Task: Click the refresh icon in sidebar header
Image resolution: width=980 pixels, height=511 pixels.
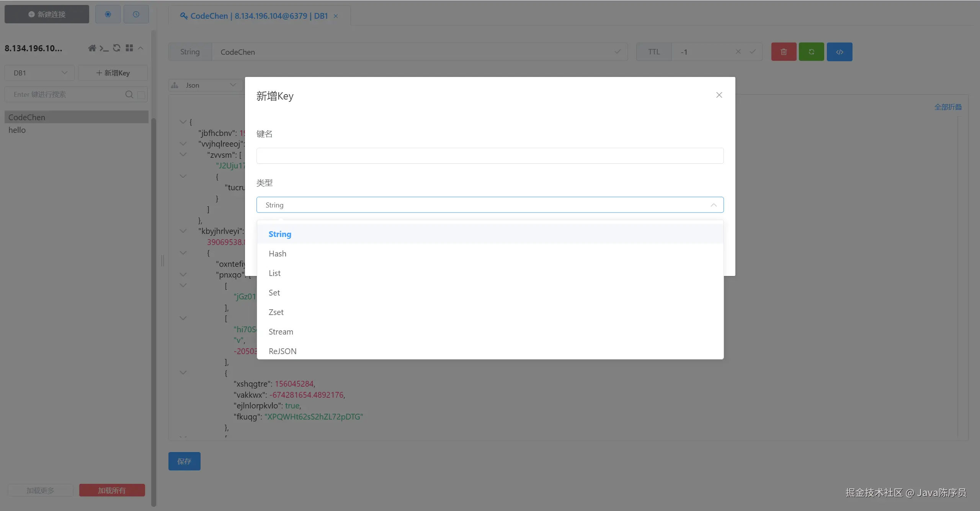Action: point(117,48)
